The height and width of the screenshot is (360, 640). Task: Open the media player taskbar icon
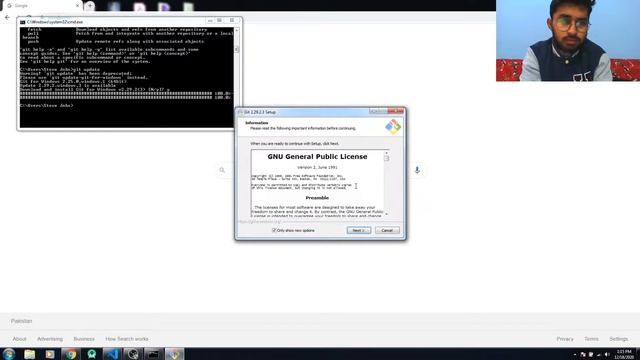tap(50, 354)
